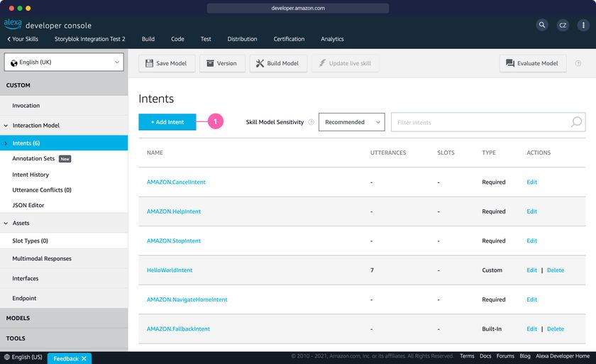Screen dimensions: 596x364
Task: Click the Save Model button
Action: pyautogui.click(x=167, y=63)
